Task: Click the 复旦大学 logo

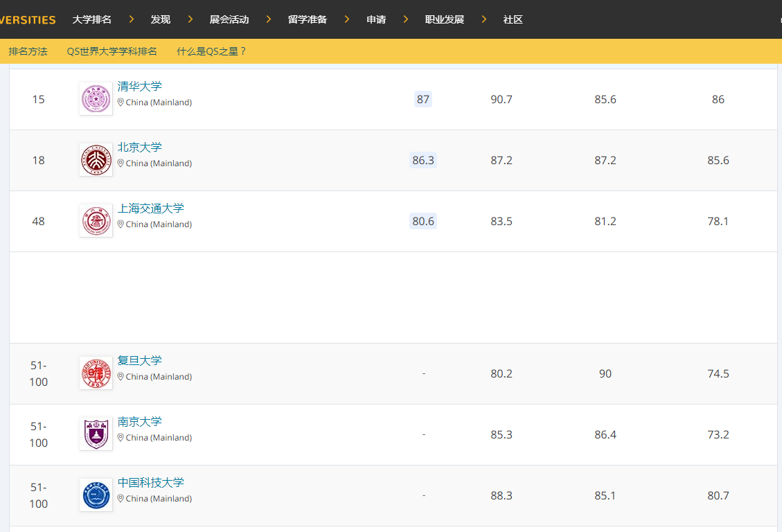Action: click(x=96, y=373)
